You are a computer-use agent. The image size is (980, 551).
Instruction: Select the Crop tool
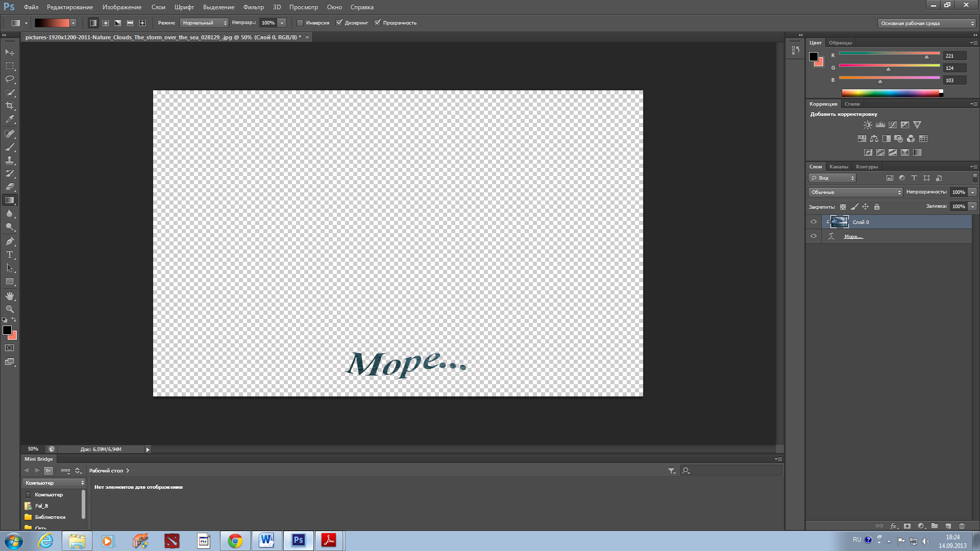10,106
